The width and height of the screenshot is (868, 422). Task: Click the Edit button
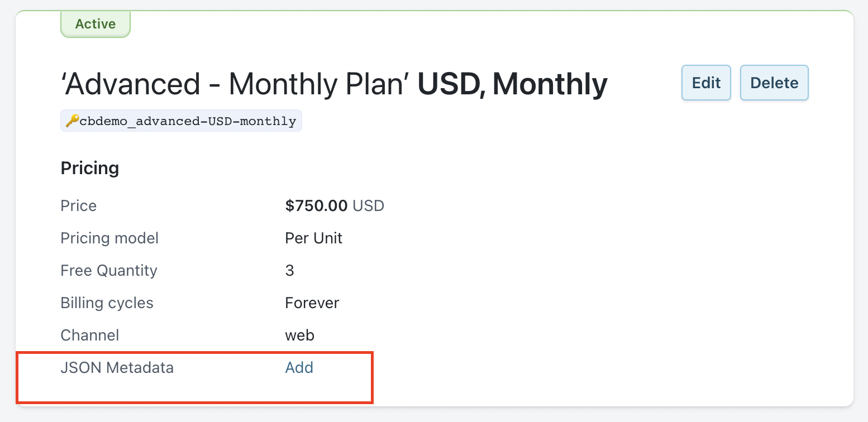coord(706,83)
